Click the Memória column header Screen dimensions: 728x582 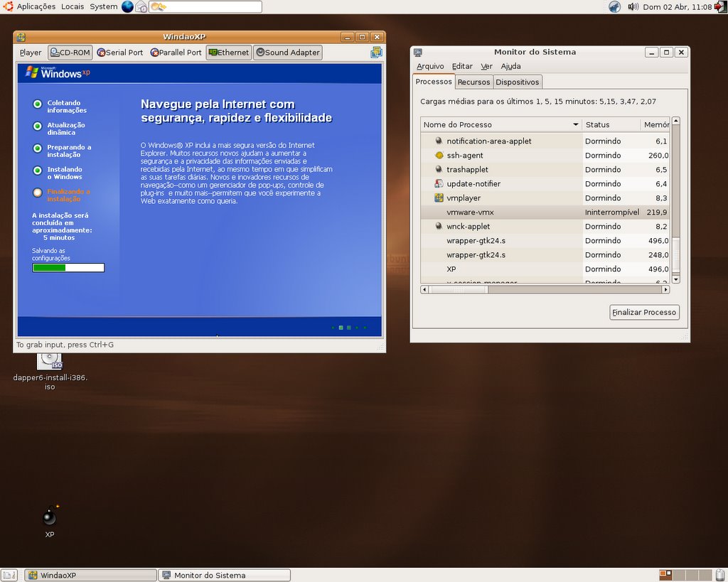[x=655, y=124]
